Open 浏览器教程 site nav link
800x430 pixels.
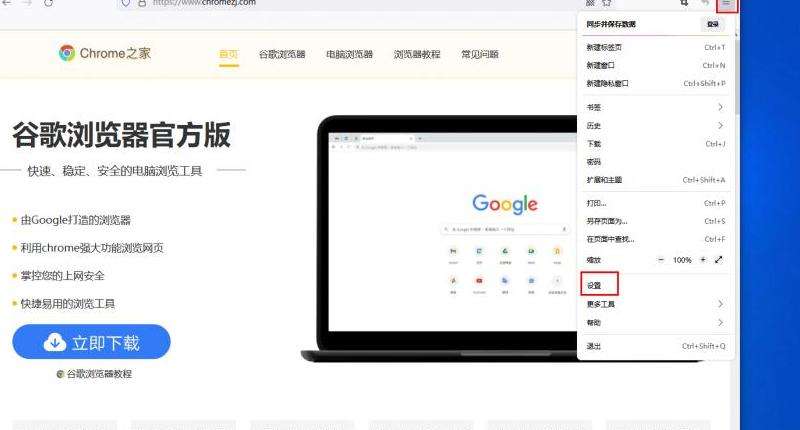coord(417,54)
